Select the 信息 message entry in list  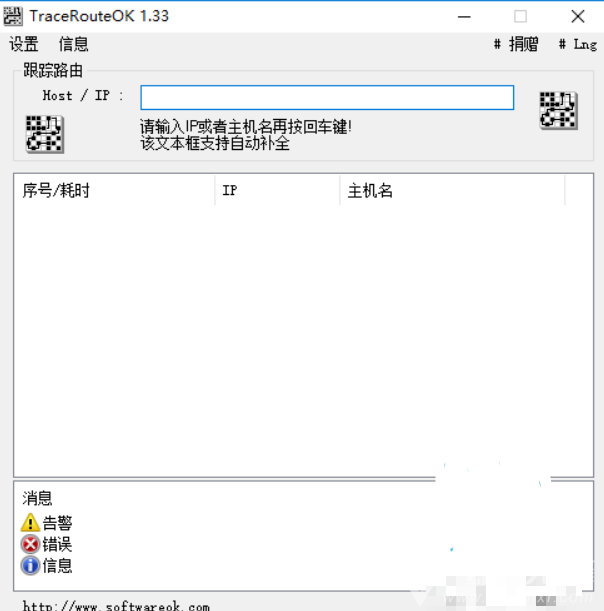(x=57, y=566)
